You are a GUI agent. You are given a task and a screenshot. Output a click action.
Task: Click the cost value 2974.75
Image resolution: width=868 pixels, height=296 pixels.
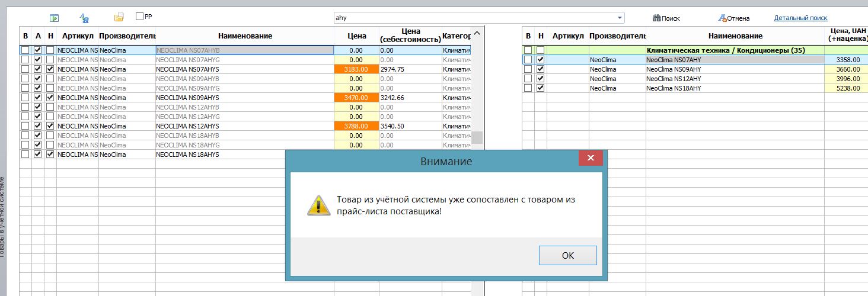pyautogui.click(x=392, y=69)
